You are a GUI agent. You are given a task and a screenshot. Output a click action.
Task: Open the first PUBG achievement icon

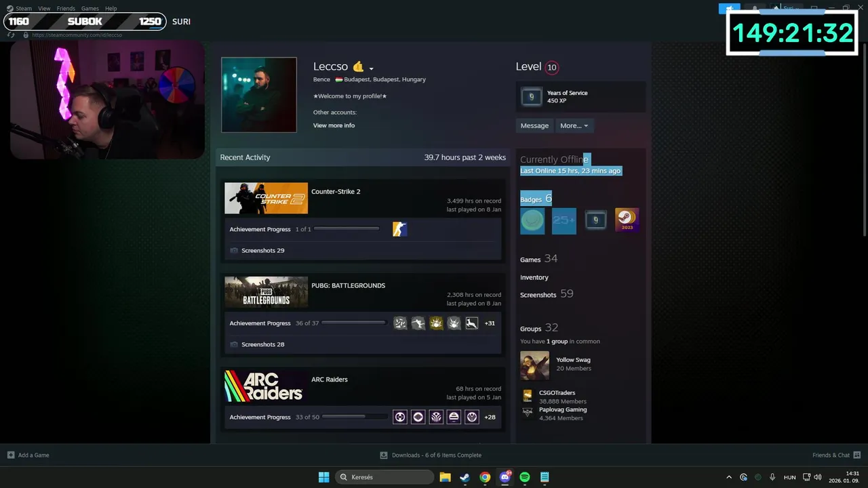pos(401,323)
